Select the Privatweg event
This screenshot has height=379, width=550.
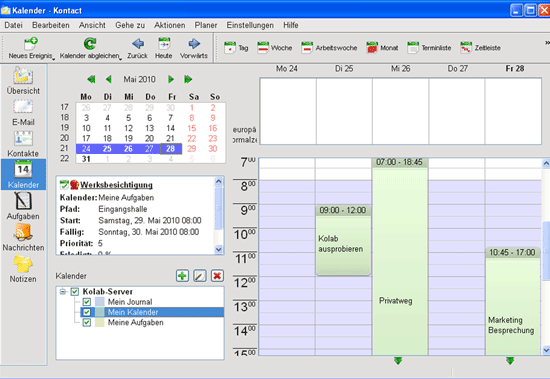400,256
